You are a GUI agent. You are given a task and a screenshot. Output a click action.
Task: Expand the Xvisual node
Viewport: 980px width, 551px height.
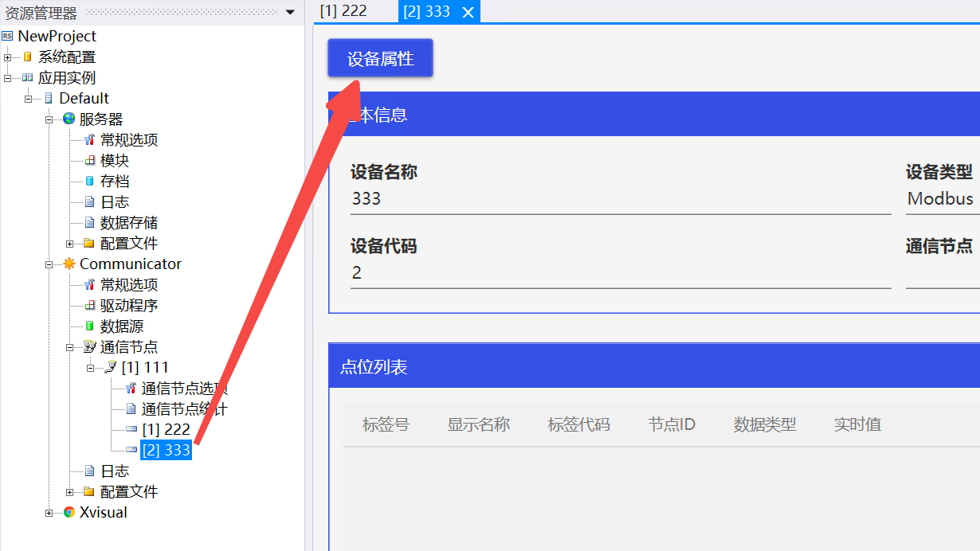(x=49, y=513)
